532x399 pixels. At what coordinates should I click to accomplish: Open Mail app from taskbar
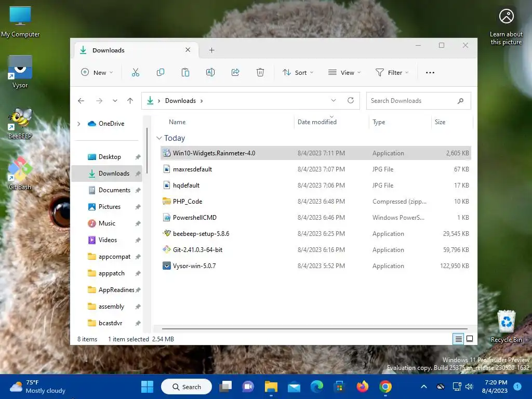click(294, 387)
